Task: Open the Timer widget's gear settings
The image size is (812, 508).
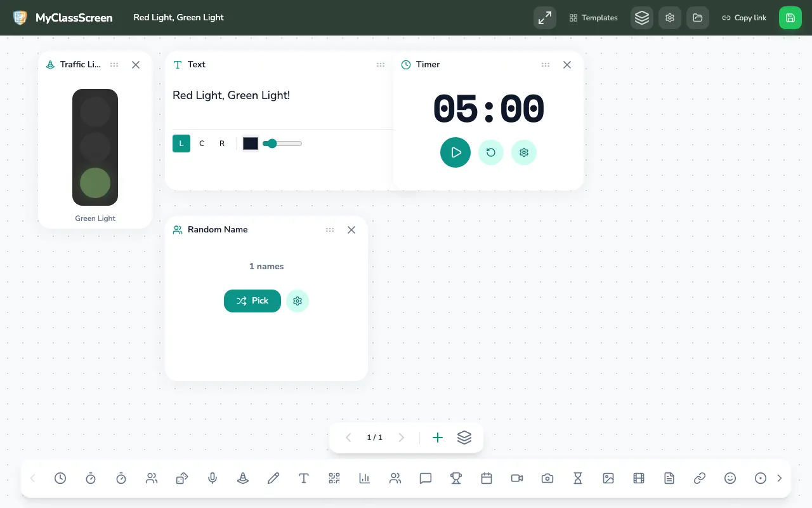Action: (x=524, y=152)
